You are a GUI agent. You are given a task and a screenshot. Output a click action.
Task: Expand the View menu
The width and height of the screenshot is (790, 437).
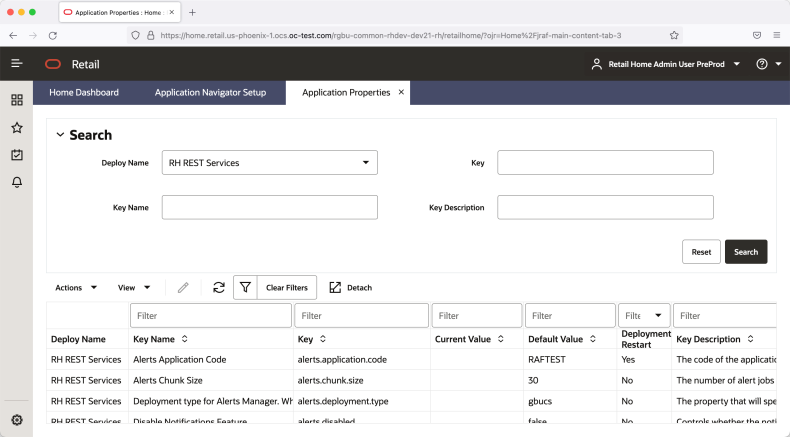[134, 287]
